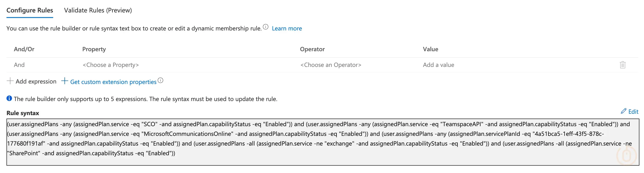
Task: Delete the expression row with trash icon
Action: 623,65
